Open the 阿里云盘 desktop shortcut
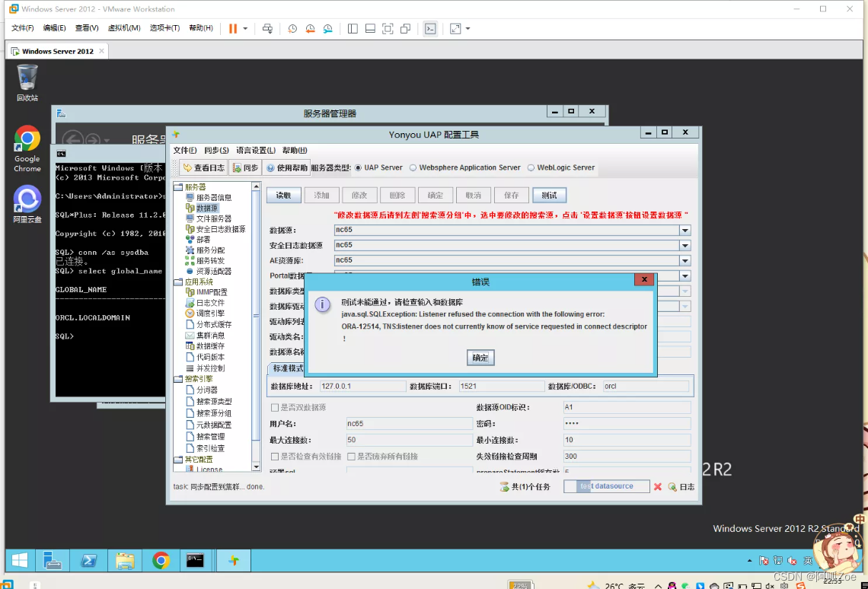The width and height of the screenshot is (868, 589). coord(27,204)
